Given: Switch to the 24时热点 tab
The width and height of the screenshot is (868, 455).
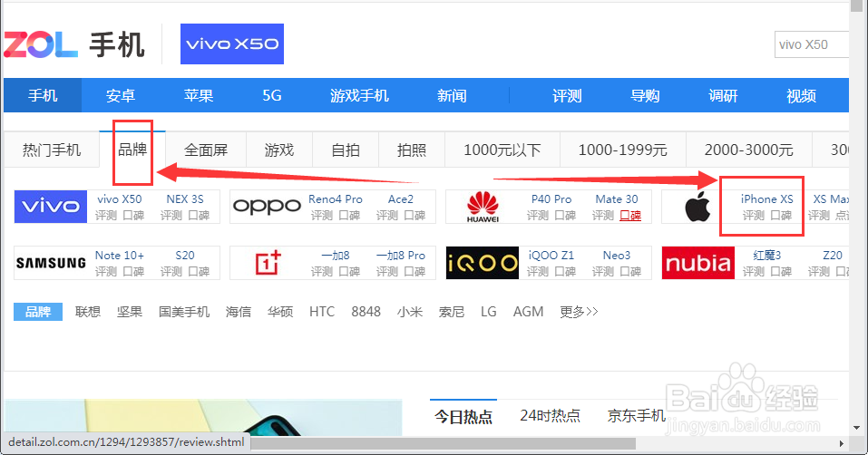Looking at the screenshot, I should [551, 416].
